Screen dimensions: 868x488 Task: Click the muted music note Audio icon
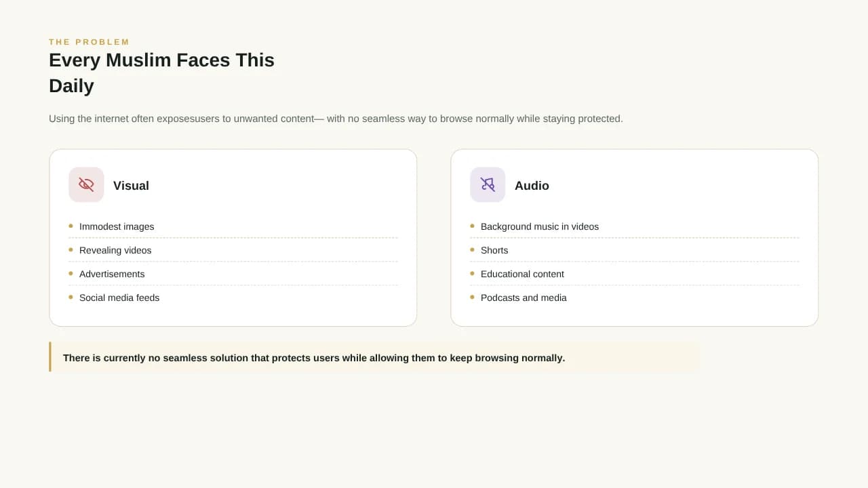point(488,184)
